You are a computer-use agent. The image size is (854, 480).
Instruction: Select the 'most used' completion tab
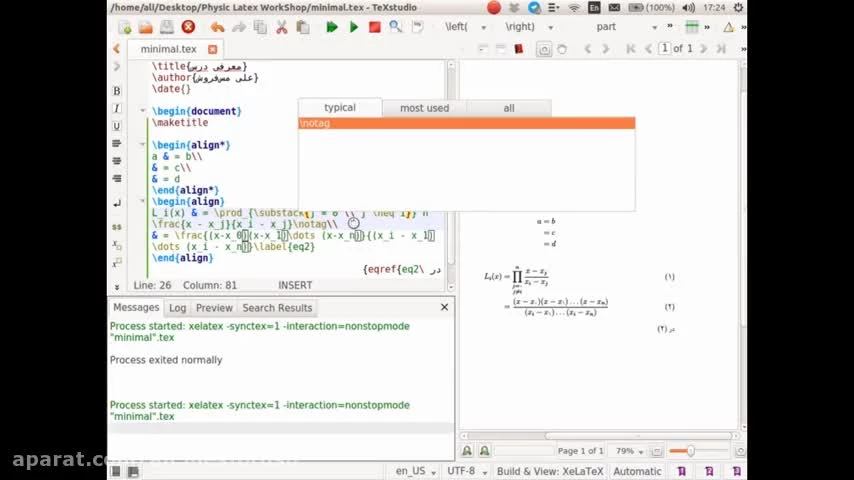(424, 108)
